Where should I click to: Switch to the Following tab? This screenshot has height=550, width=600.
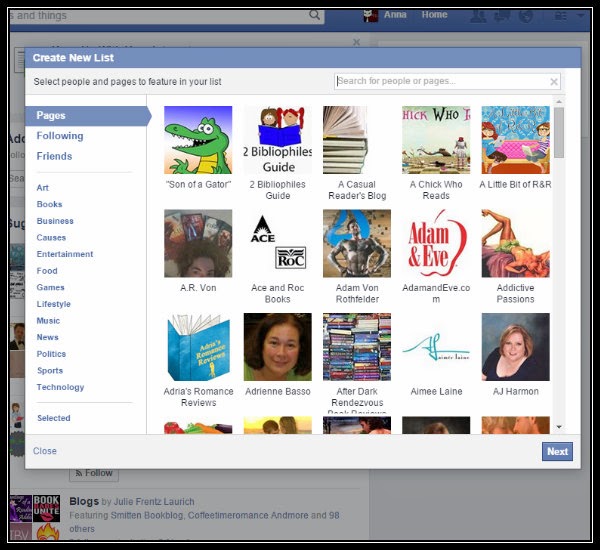click(60, 136)
